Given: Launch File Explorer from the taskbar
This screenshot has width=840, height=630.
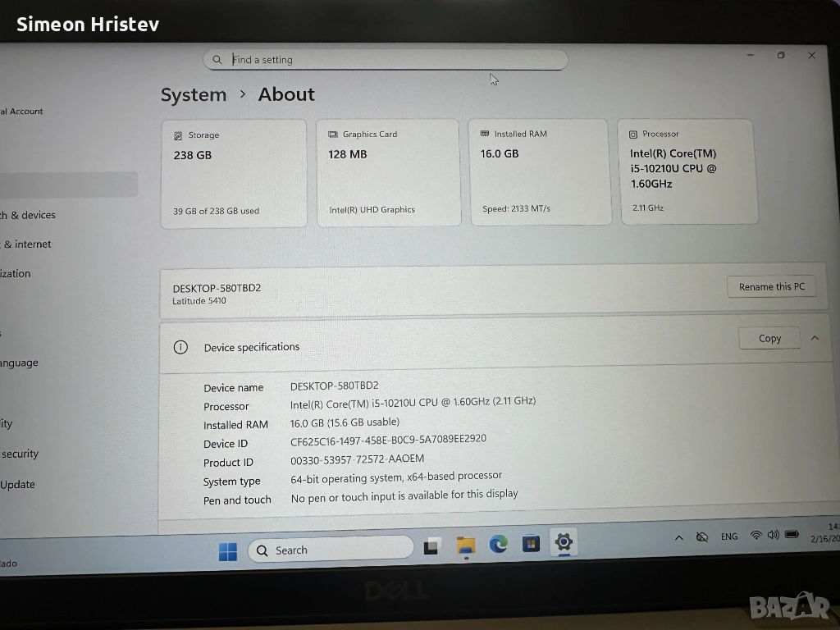Looking at the screenshot, I should click(x=466, y=546).
